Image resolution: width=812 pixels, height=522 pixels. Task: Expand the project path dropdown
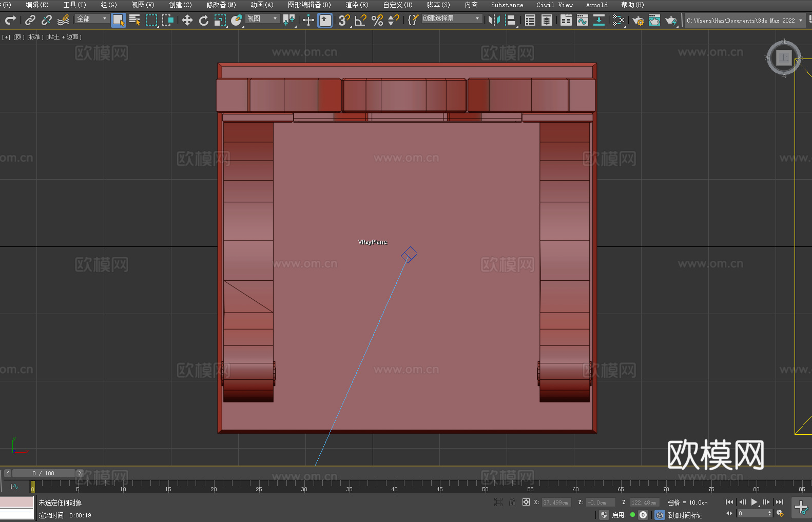[x=801, y=21]
